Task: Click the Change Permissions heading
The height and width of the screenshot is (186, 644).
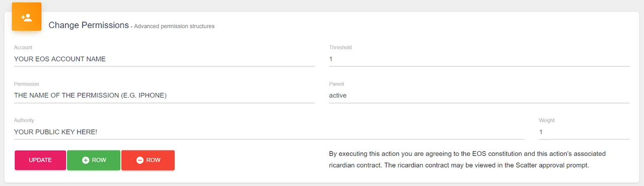Action: (x=89, y=25)
